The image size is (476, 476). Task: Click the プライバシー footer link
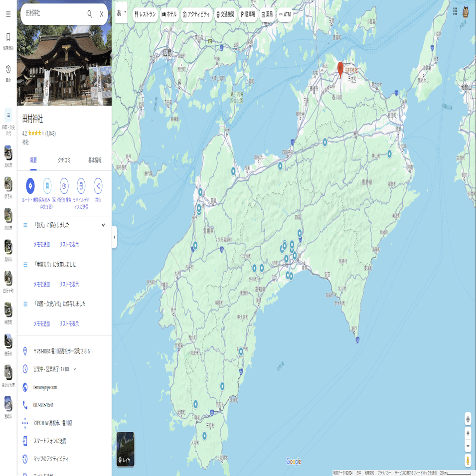(384, 473)
